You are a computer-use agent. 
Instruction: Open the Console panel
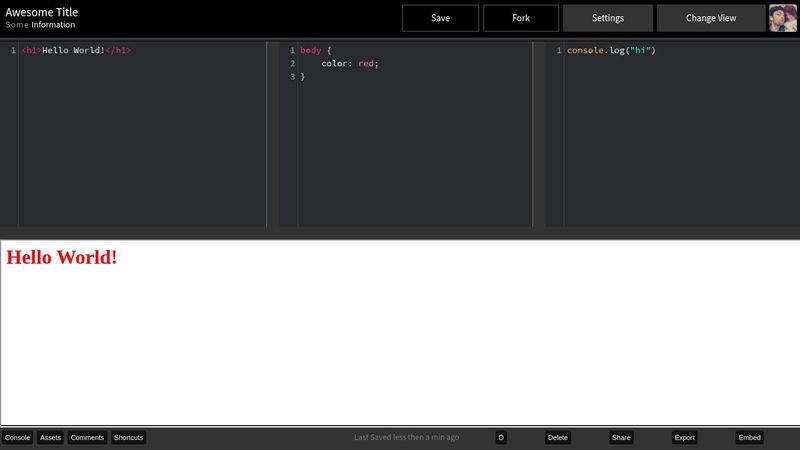point(17,437)
